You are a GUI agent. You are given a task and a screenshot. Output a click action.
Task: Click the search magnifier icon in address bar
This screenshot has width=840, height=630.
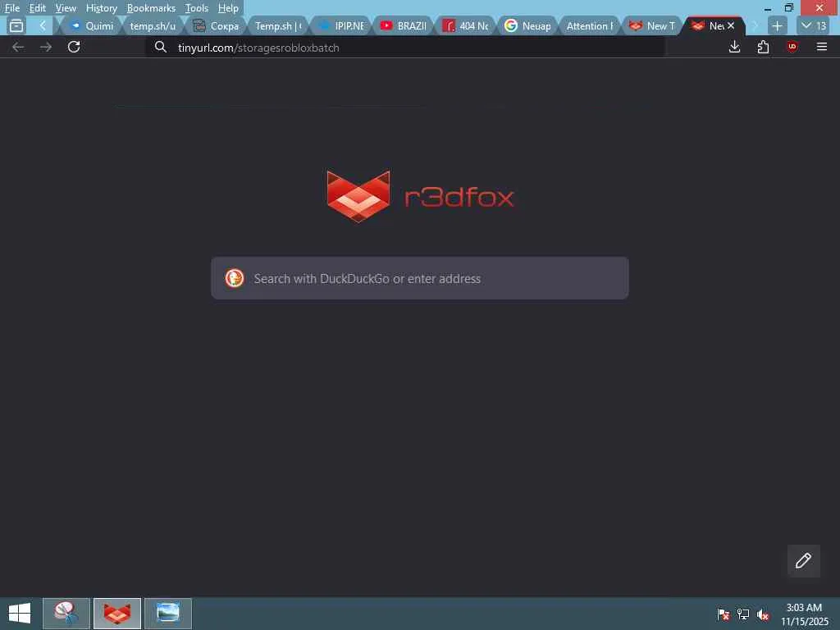click(160, 47)
